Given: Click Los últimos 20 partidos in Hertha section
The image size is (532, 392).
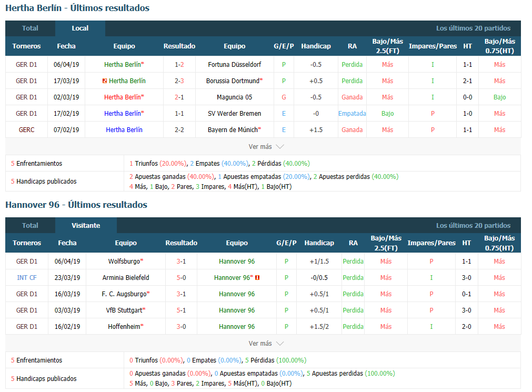Looking at the screenshot, I should click(473, 28).
